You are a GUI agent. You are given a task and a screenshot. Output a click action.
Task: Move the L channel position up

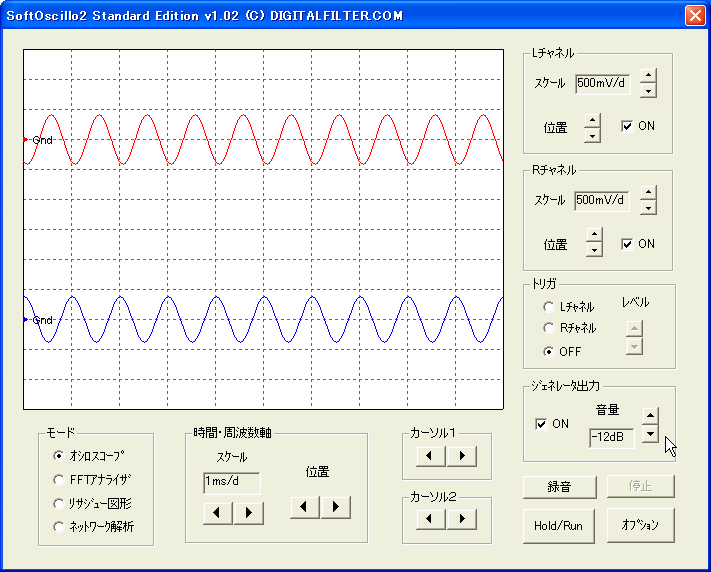pos(592,121)
